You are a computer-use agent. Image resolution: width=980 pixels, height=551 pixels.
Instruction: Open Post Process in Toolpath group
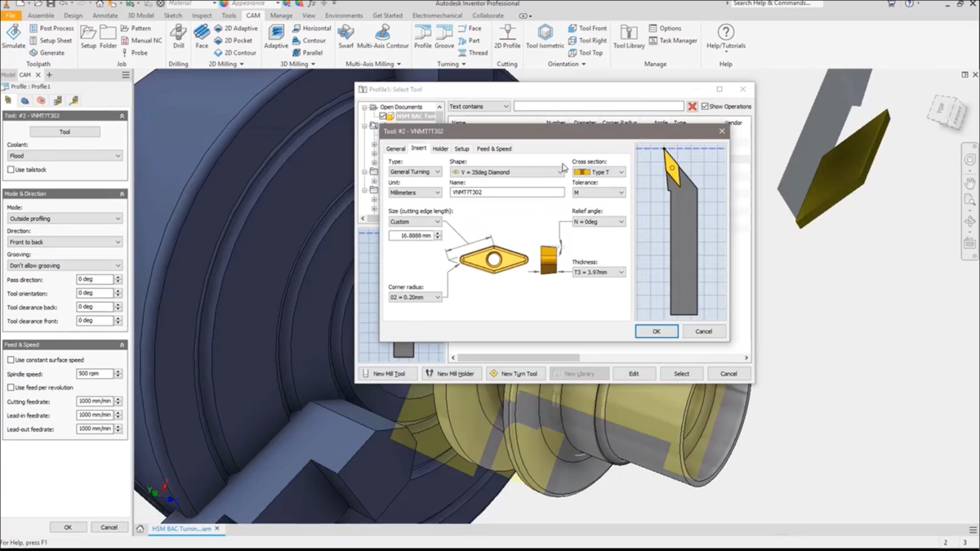[x=51, y=28]
